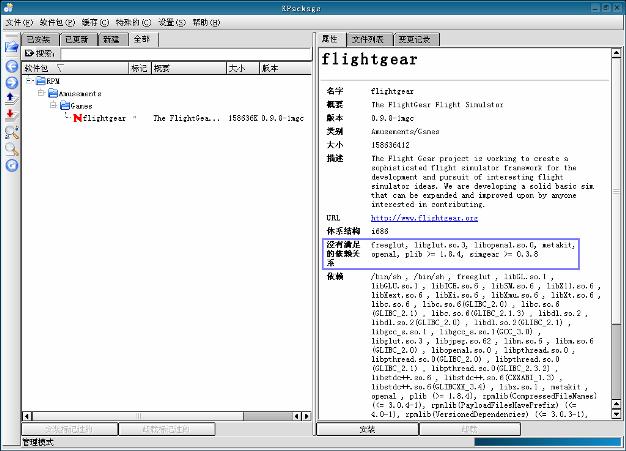Sort by the 概要 column header
This screenshot has width=626, height=451.
click(189, 68)
